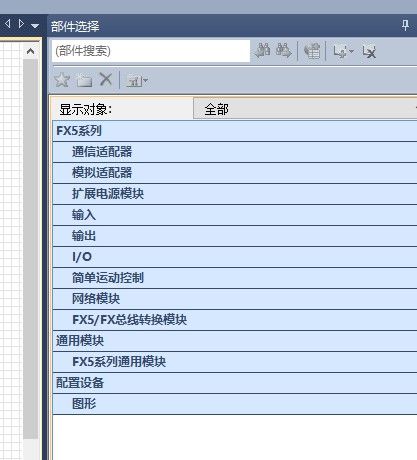Click the 部件搜索 search field
The width and height of the screenshot is (417, 460).
pos(151,51)
